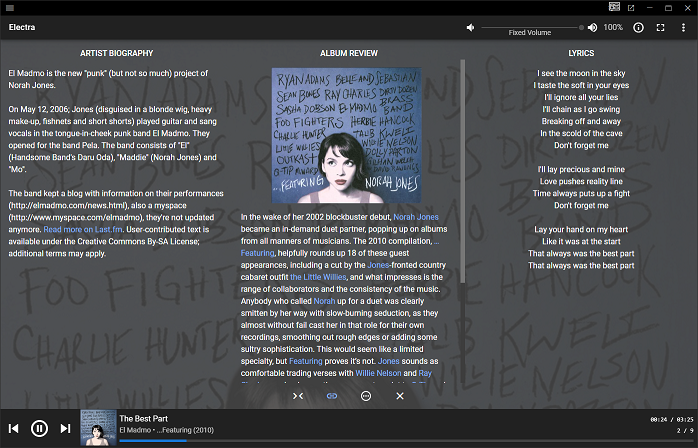The height and width of the screenshot is (448, 698).
Task: Click the 'Norah' link before 'up for a duet'
Action: click(x=324, y=301)
